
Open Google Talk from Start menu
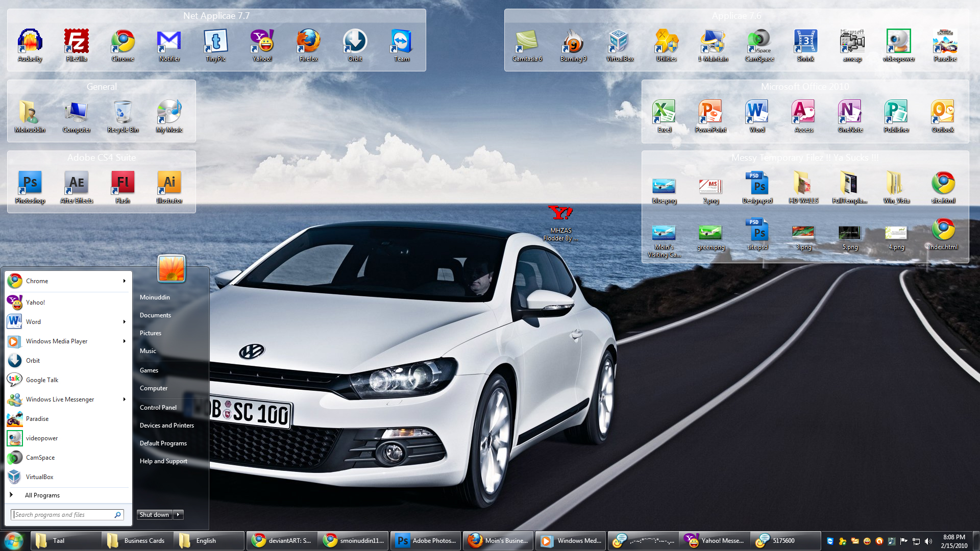(68, 380)
